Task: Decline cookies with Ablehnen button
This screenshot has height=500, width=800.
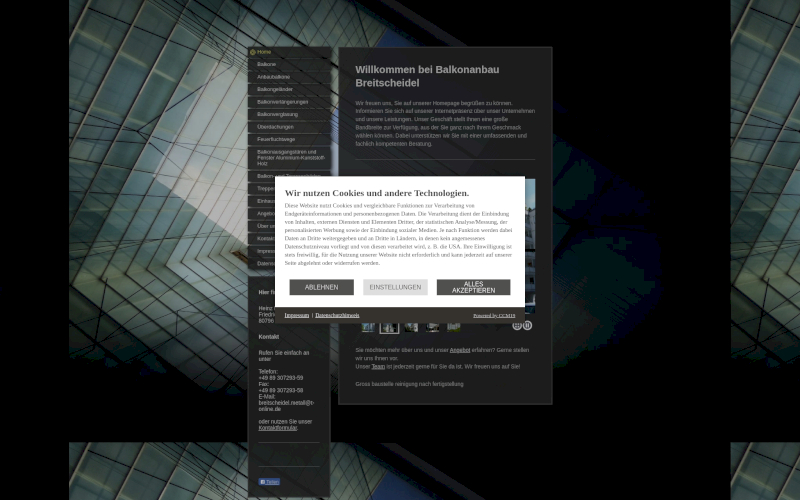Action: [321, 287]
